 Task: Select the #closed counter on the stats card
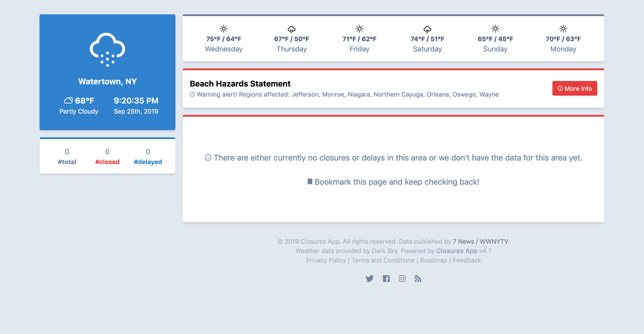(x=107, y=162)
